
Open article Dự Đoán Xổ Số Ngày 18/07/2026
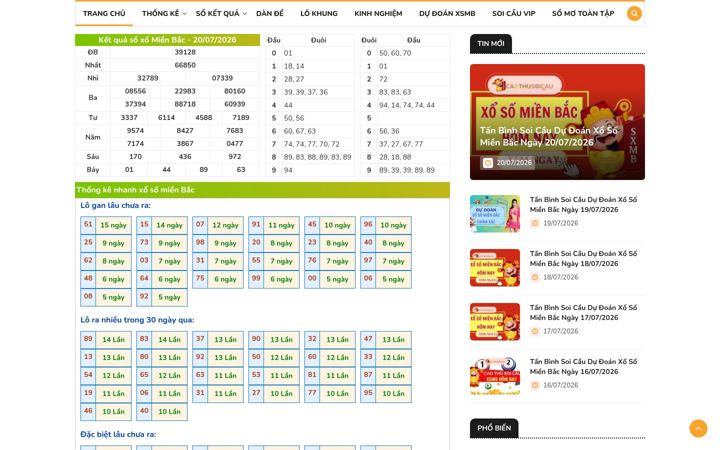[583, 259]
